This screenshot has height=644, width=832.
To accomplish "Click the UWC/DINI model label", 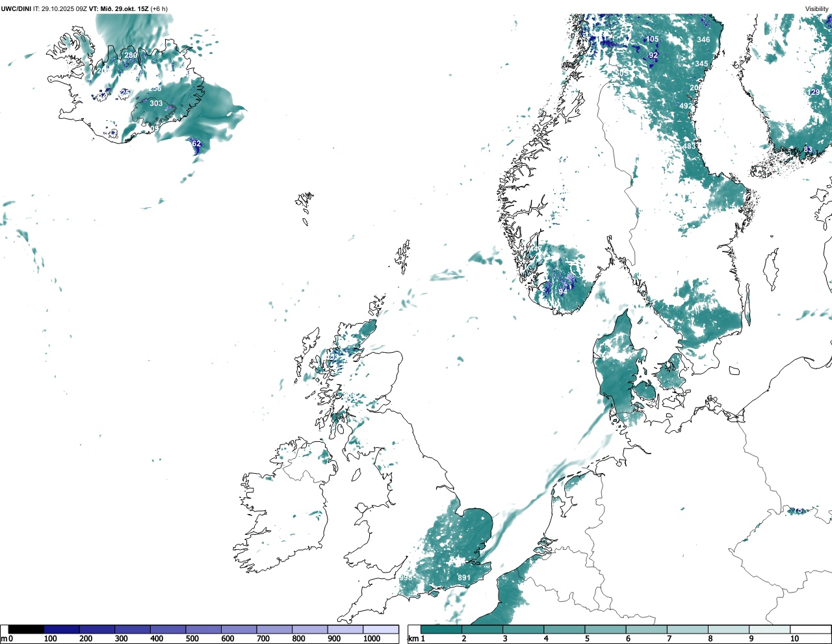I will point(16,8).
